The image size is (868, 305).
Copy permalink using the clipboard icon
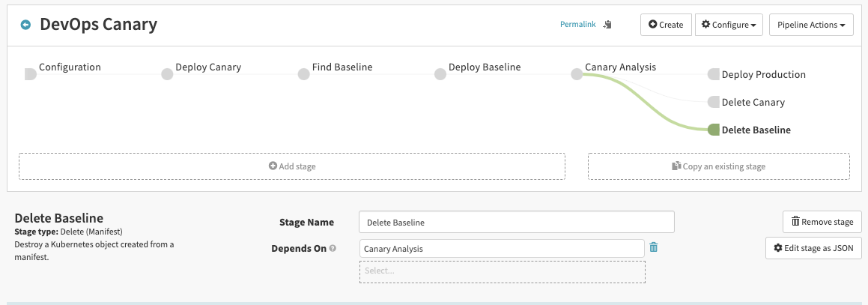click(607, 25)
